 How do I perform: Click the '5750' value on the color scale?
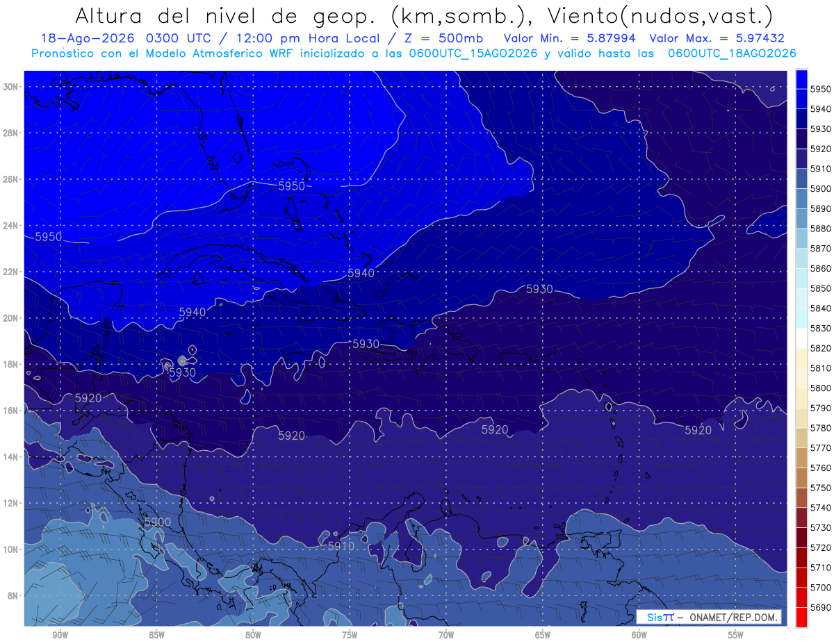821,488
